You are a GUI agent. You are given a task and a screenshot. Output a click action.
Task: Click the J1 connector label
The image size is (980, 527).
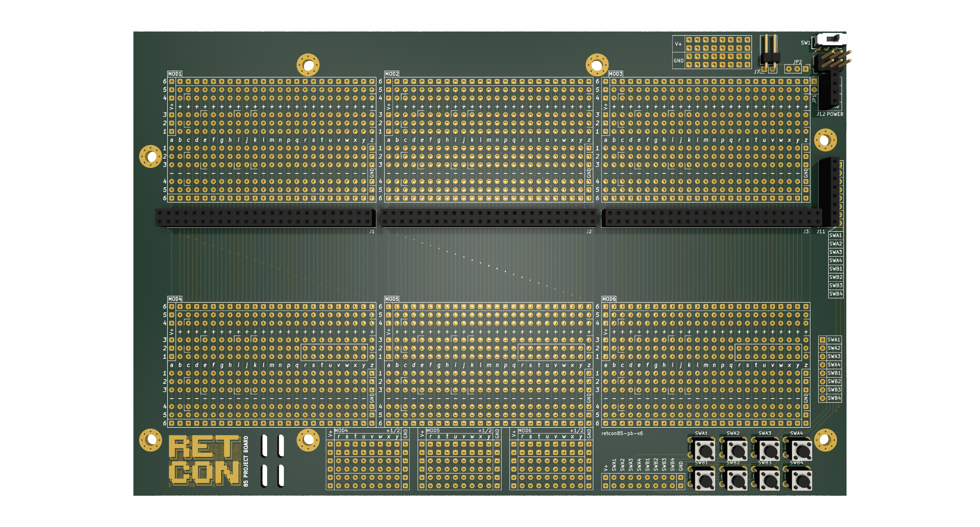[372, 231]
